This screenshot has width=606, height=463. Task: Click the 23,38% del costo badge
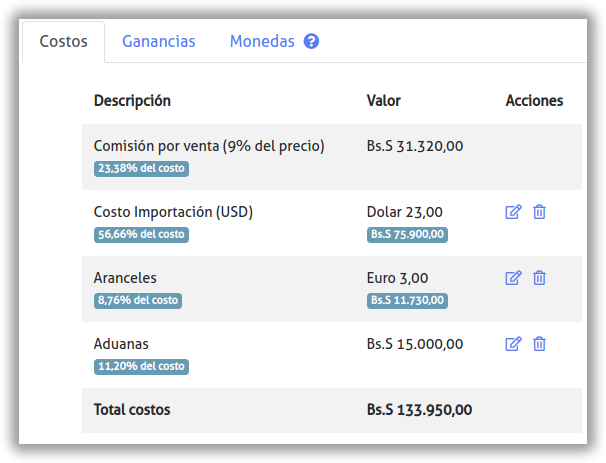[141, 169]
